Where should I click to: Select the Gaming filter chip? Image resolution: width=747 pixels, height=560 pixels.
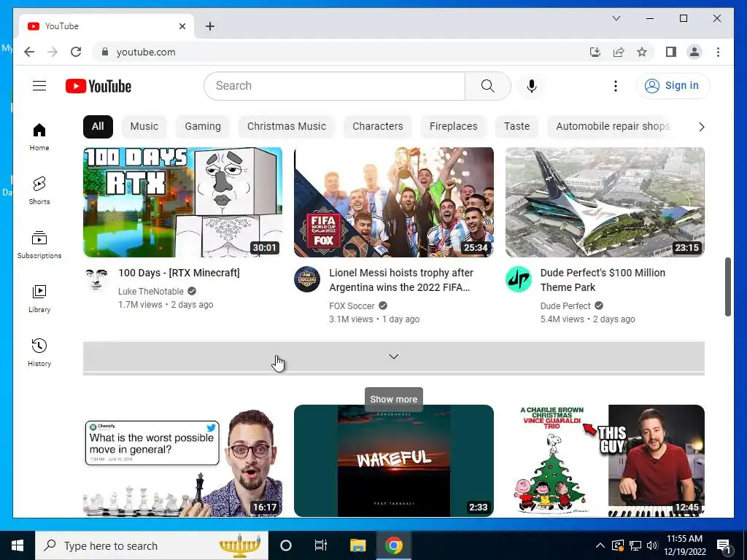[203, 126]
